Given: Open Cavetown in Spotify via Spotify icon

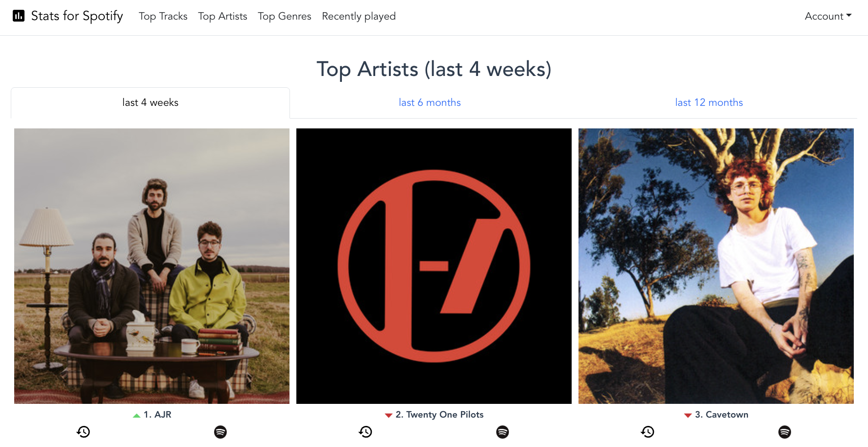Looking at the screenshot, I should point(785,432).
